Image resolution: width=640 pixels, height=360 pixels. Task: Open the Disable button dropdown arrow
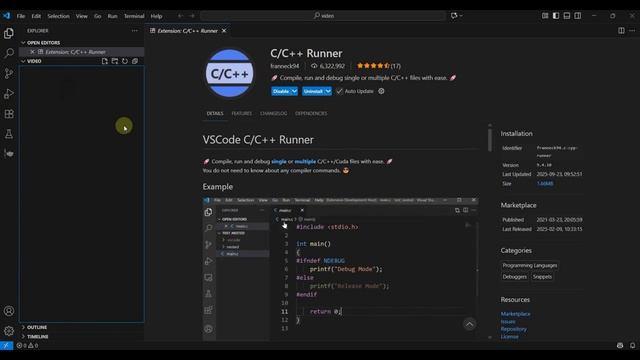coord(294,91)
